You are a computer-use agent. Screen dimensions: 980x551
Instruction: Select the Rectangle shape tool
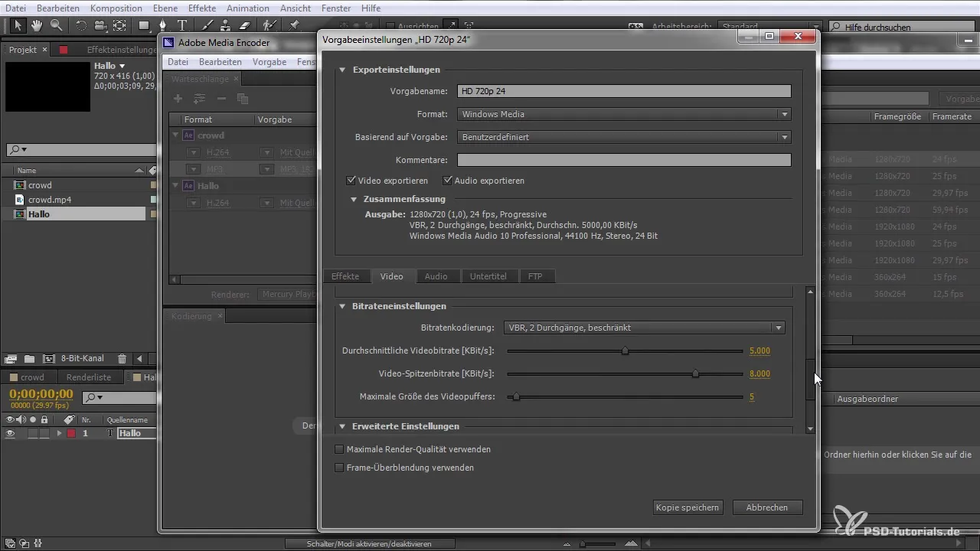pyautogui.click(x=145, y=25)
